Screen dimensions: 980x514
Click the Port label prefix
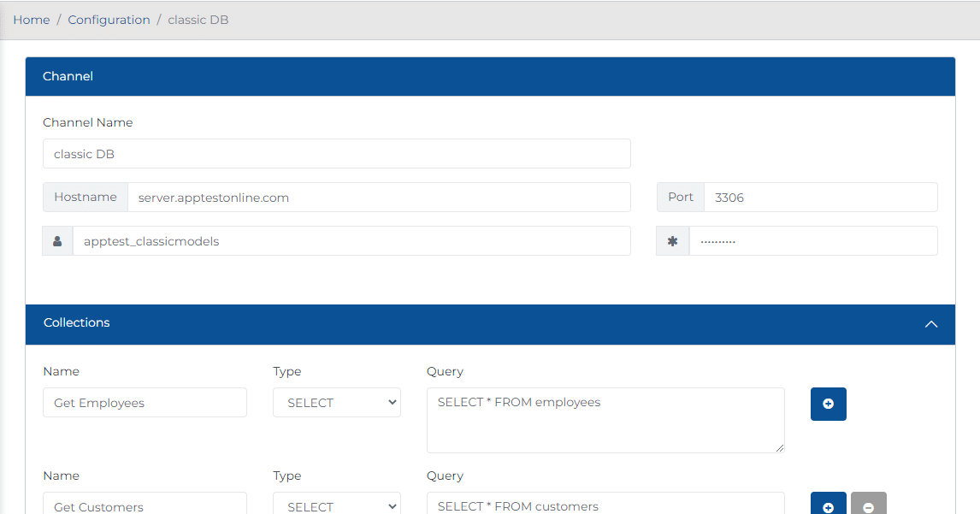tap(680, 197)
